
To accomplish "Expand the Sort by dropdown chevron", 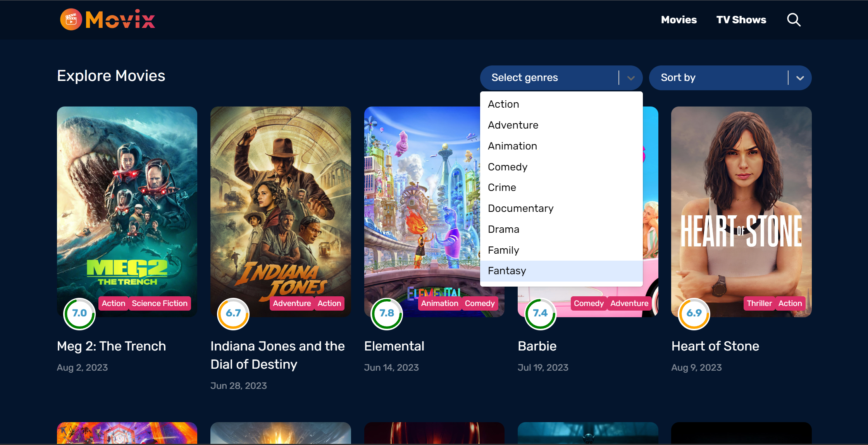I will tap(800, 78).
